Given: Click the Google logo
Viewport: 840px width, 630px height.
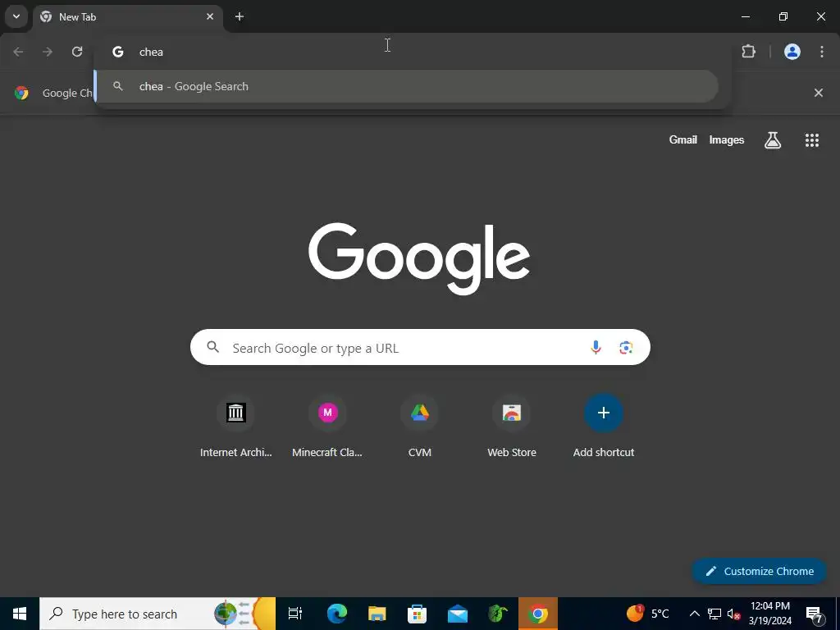Looking at the screenshot, I should (419, 258).
